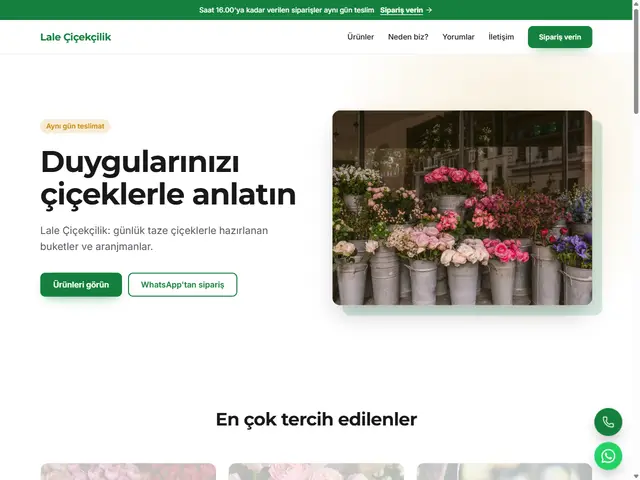Click the first product card image
This screenshot has height=480, width=640.
coord(128,471)
